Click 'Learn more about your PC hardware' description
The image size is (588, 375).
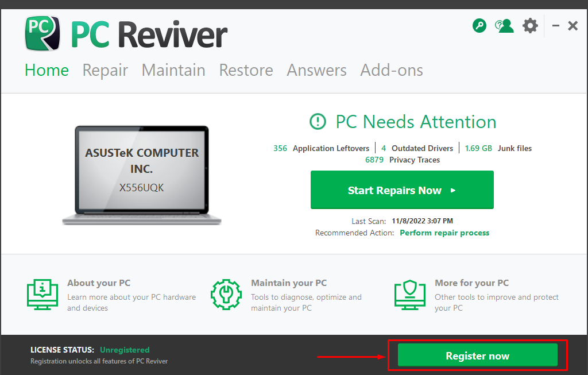click(x=131, y=302)
